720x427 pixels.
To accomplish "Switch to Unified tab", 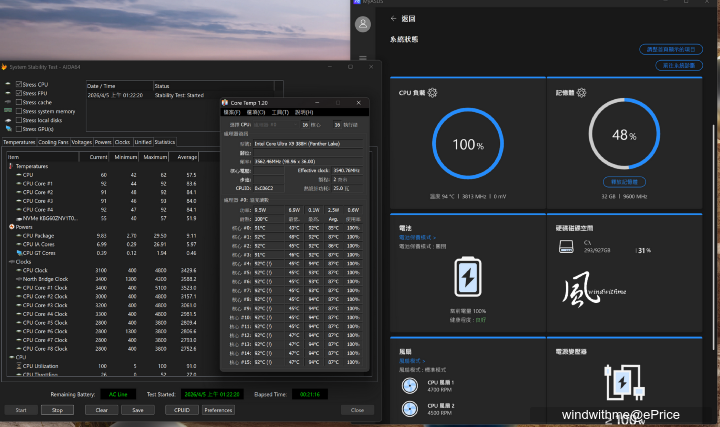I will [143, 142].
